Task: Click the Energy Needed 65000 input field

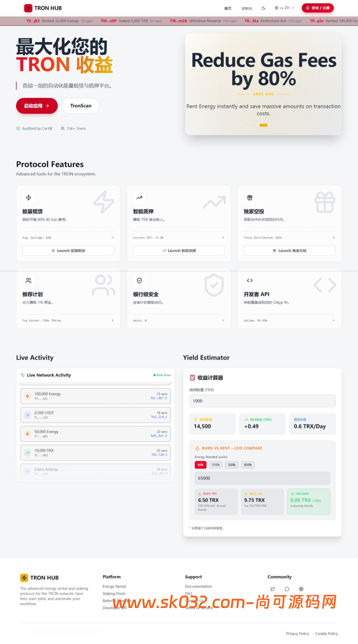Action: [262, 478]
